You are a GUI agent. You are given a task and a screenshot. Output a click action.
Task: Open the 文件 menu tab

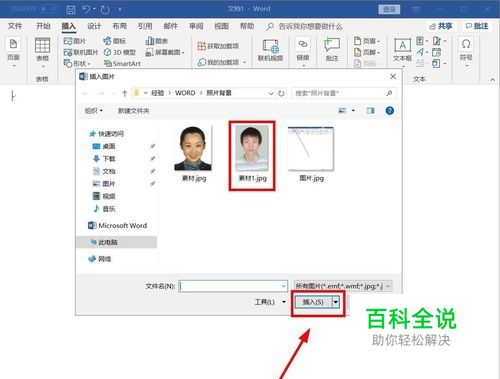(x=15, y=26)
